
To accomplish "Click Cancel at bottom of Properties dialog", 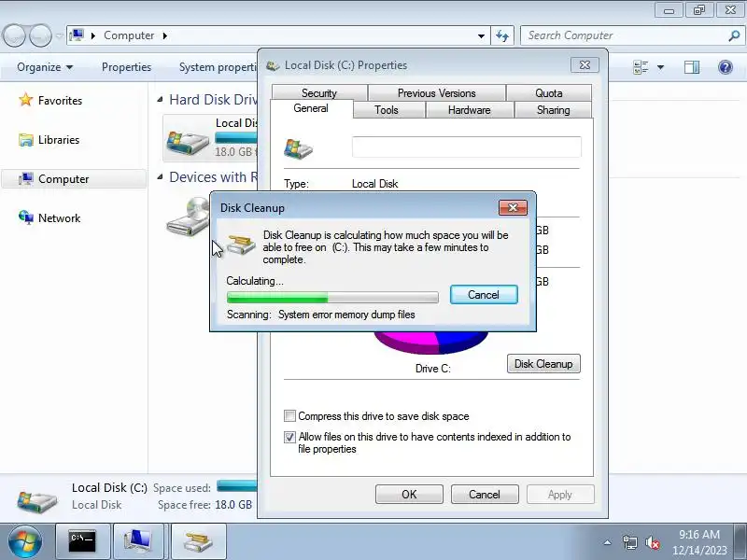I will pos(485,495).
